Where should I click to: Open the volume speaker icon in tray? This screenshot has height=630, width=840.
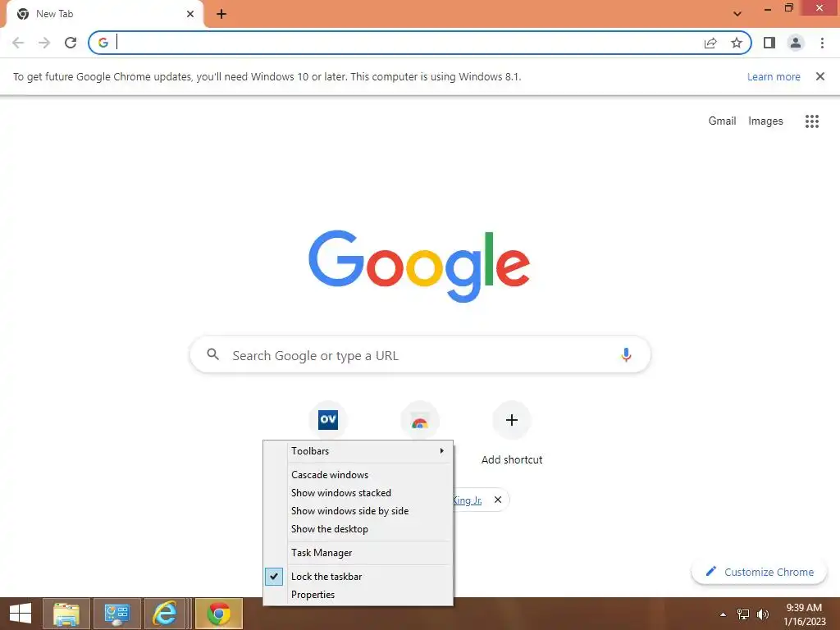tap(762, 614)
